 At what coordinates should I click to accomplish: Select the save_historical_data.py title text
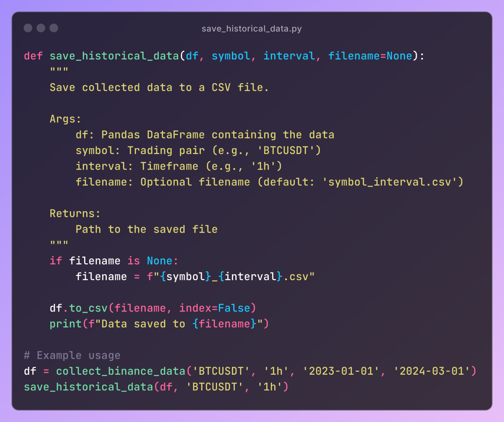252,28
